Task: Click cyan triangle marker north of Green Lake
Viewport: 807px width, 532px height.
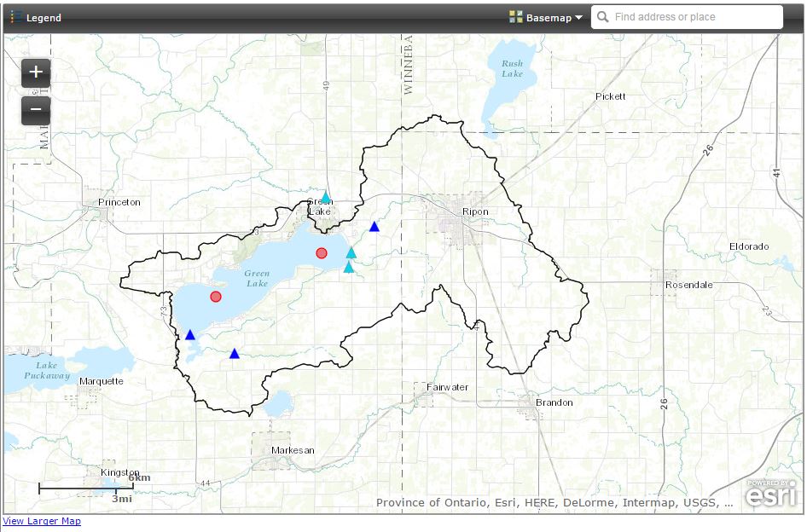Action: click(x=325, y=197)
